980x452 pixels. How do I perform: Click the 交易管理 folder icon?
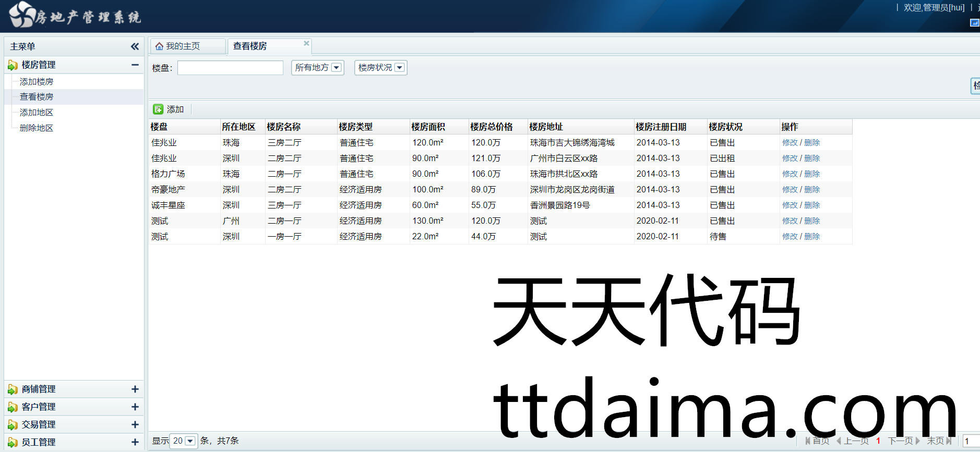pos(13,425)
